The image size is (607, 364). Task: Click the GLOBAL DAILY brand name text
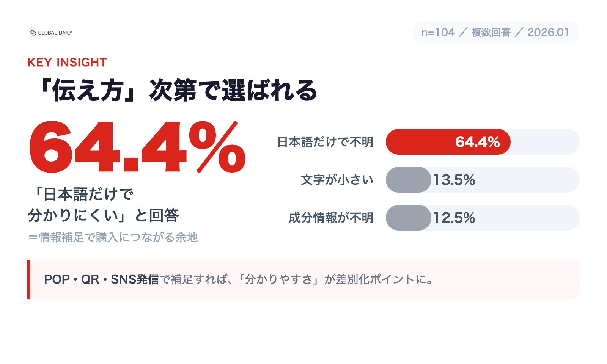point(55,33)
